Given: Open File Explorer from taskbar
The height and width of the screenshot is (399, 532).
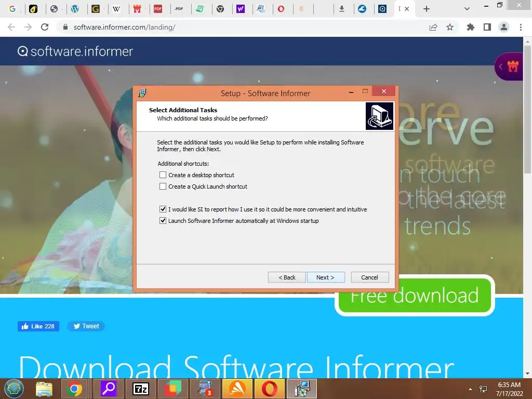Looking at the screenshot, I should tap(44, 389).
